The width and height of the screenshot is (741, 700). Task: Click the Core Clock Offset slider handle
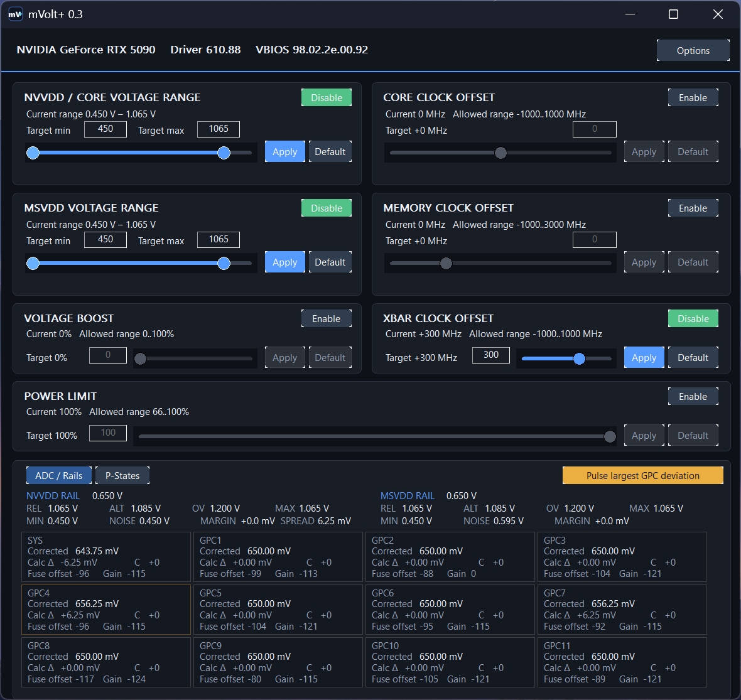[500, 153]
